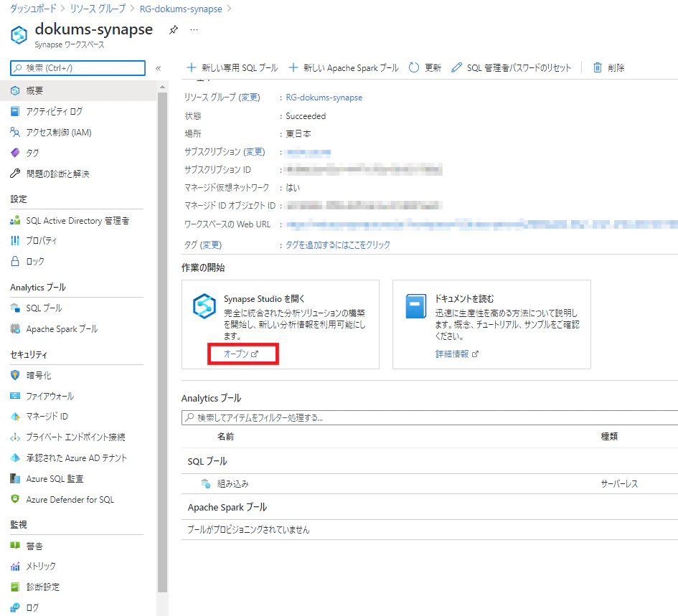Go to RG-dokums-synapse breadcrumb
678x616 pixels.
(x=181, y=9)
